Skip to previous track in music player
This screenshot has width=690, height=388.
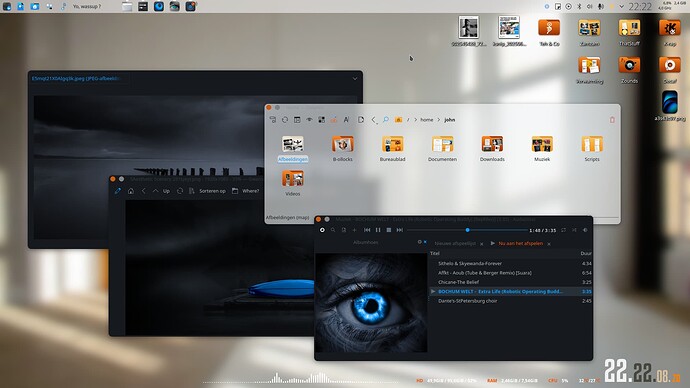point(367,230)
